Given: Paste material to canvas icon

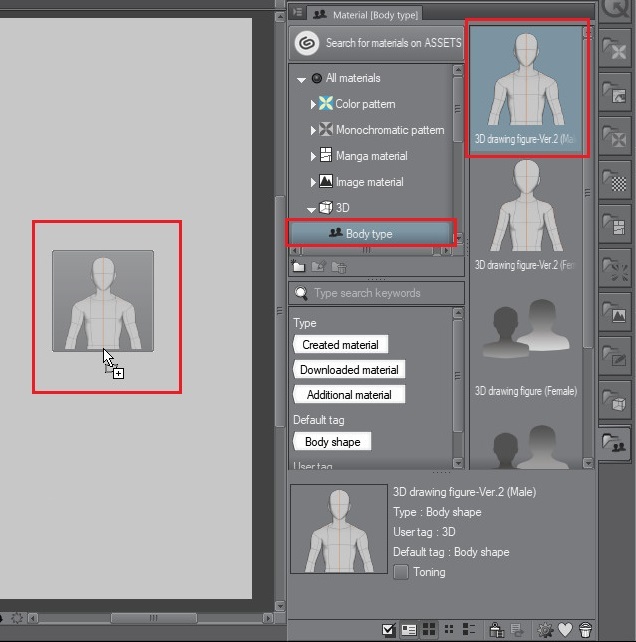Looking at the screenshot, I should pyautogui.click(x=496, y=630).
